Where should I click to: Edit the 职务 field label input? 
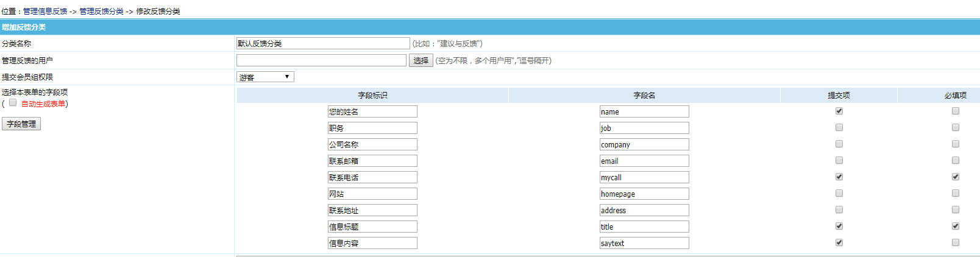pos(372,128)
